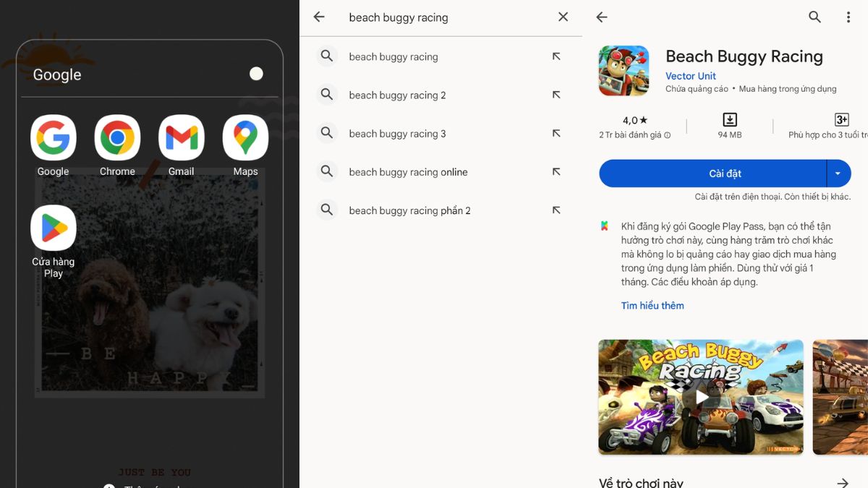Go back from the Beach Buggy Racing app page
The image size is (868, 488).
pos(602,17)
